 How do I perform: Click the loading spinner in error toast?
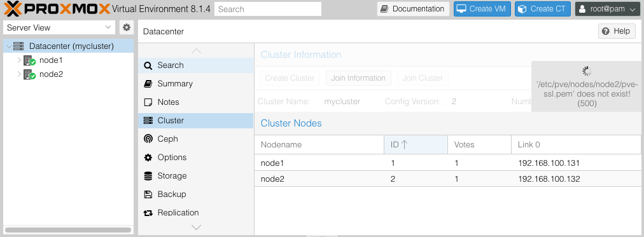click(x=587, y=71)
